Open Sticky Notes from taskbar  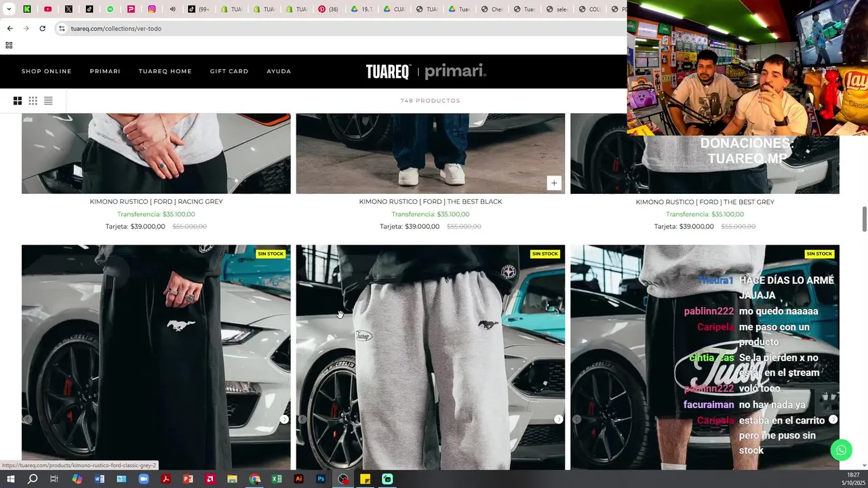tap(365, 479)
